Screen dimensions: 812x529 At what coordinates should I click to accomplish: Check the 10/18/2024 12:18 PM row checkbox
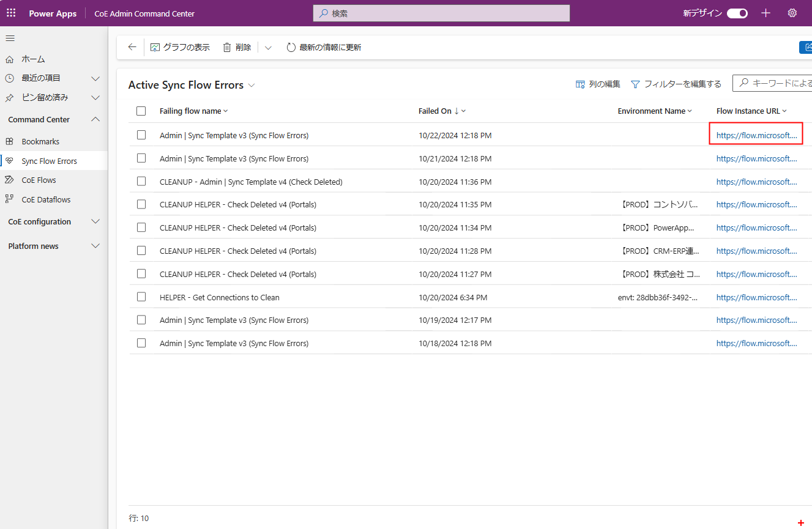[141, 343]
